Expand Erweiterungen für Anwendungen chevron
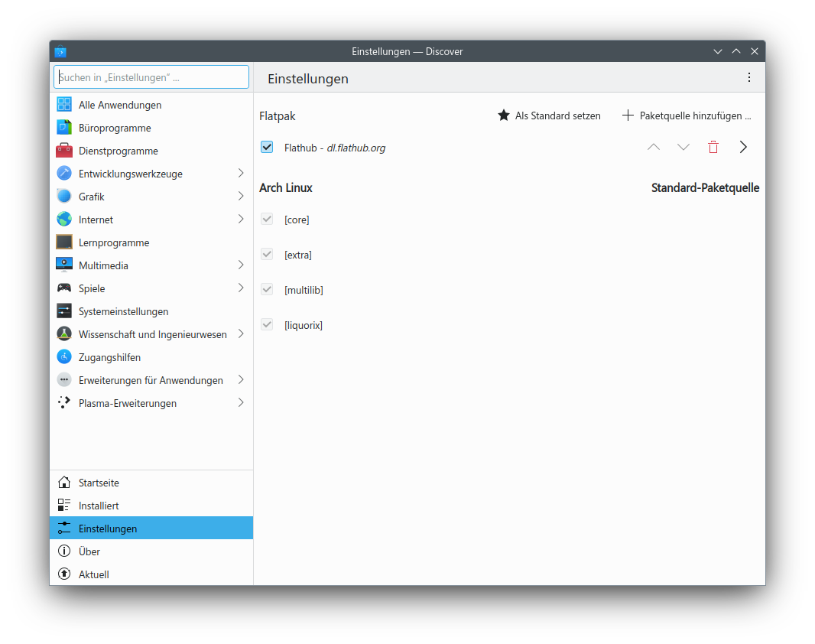 point(241,379)
